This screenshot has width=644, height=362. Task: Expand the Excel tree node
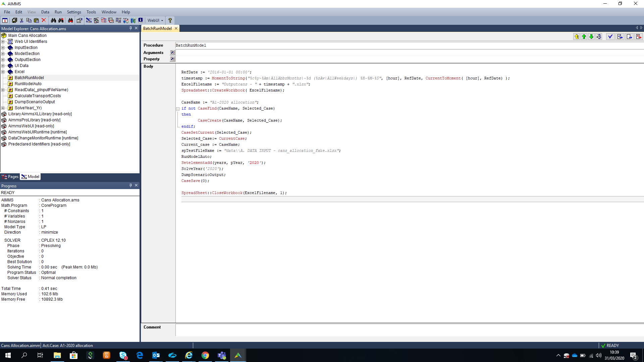point(3,72)
